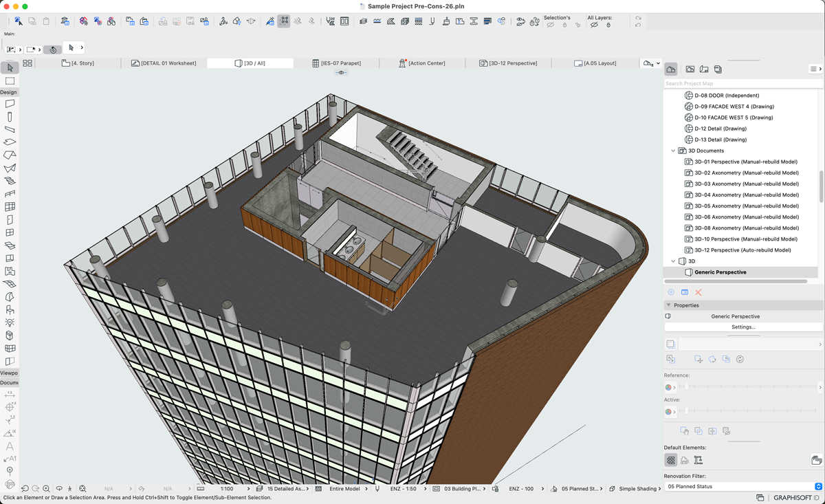Open the 3D-05 Axonometry document
The height and width of the screenshot is (504, 825).
[x=747, y=206]
